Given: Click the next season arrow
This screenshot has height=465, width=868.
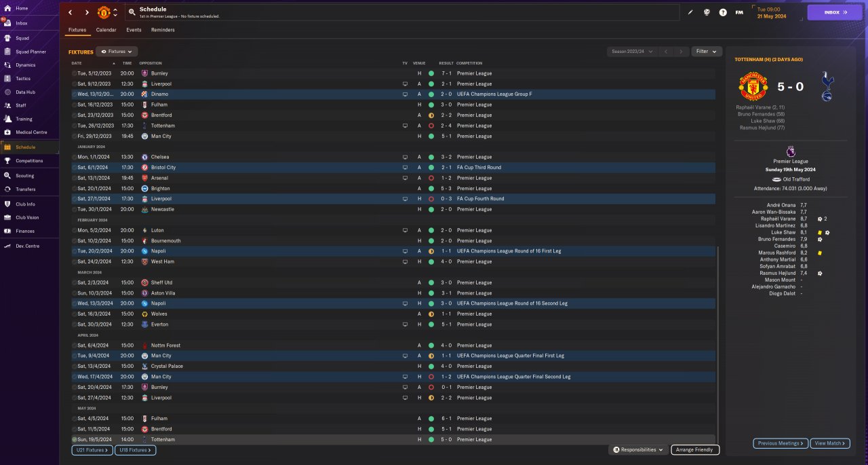Looking at the screenshot, I should coord(682,52).
